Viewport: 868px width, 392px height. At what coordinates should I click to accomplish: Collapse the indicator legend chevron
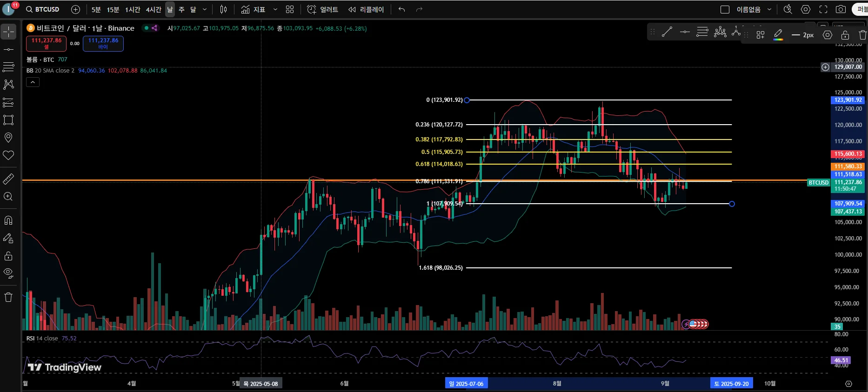click(33, 82)
